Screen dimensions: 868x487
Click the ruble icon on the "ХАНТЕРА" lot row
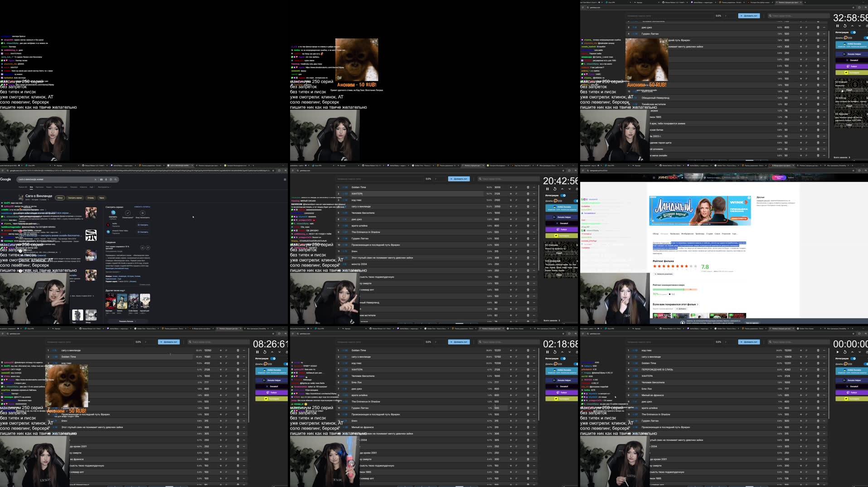[x=516, y=193]
